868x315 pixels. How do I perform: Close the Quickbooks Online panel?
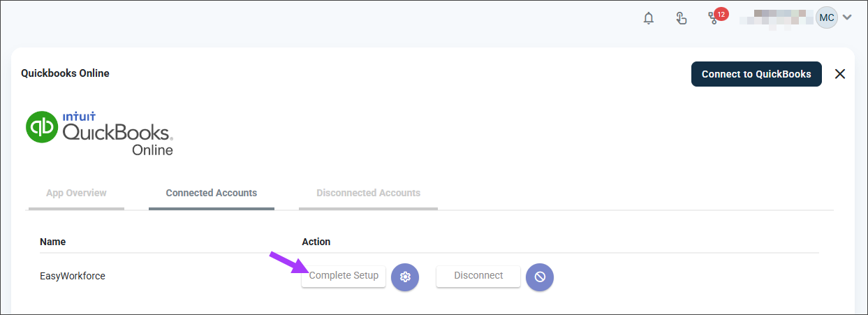(x=840, y=74)
